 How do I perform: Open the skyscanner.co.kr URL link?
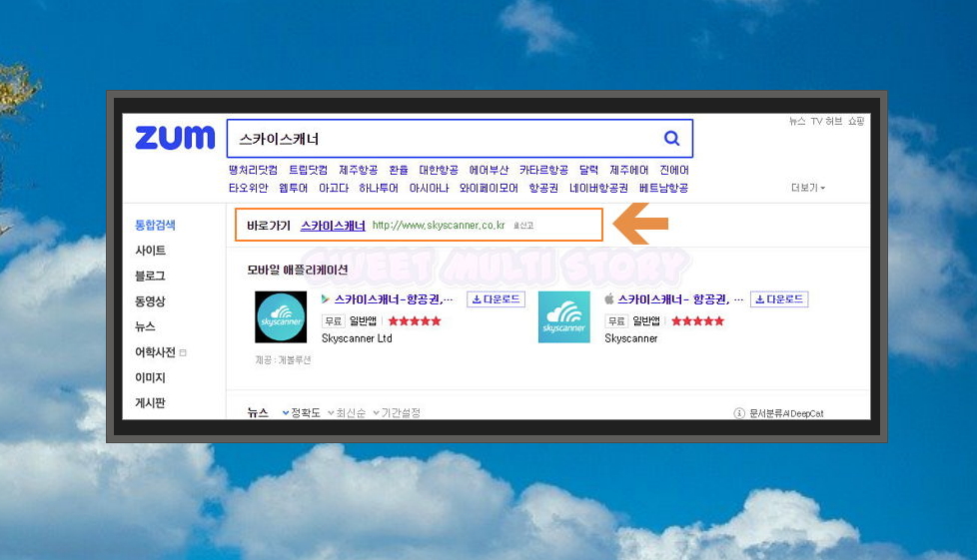[x=439, y=226]
